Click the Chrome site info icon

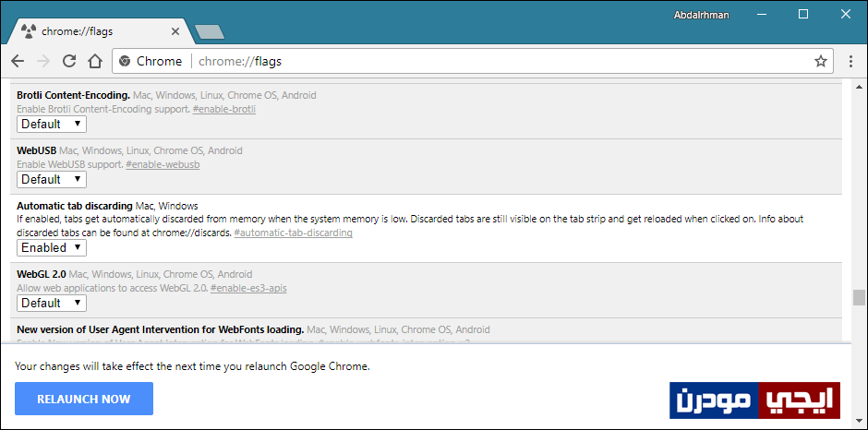(x=125, y=61)
